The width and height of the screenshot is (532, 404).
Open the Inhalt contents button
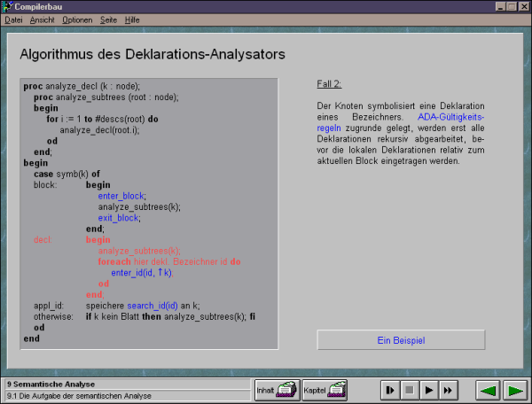pyautogui.click(x=278, y=390)
